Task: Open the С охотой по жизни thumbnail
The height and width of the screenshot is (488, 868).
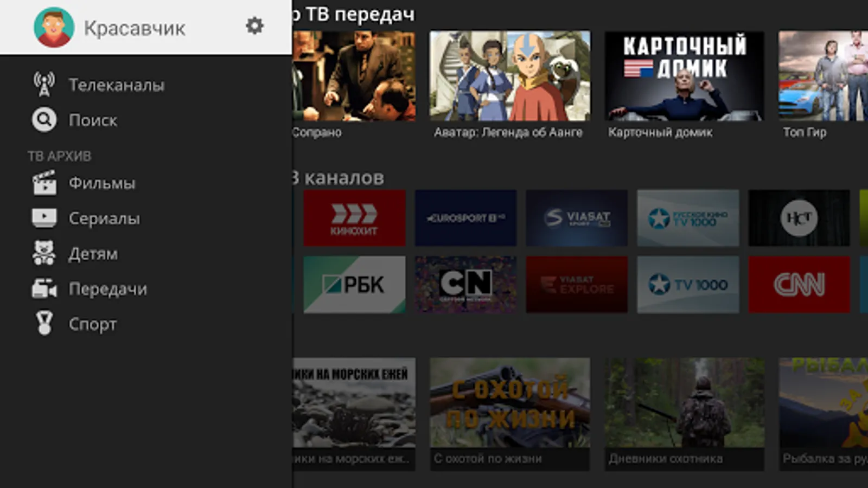Action: pyautogui.click(x=510, y=403)
